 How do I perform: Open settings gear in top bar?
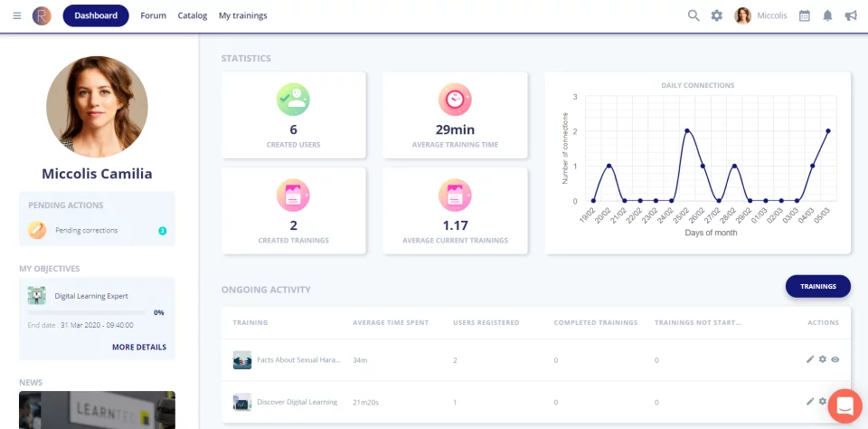pos(717,15)
